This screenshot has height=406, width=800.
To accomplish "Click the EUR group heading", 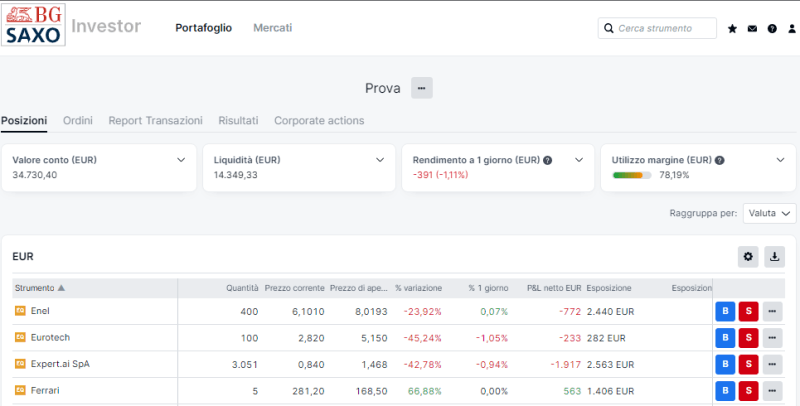I will click(x=23, y=257).
